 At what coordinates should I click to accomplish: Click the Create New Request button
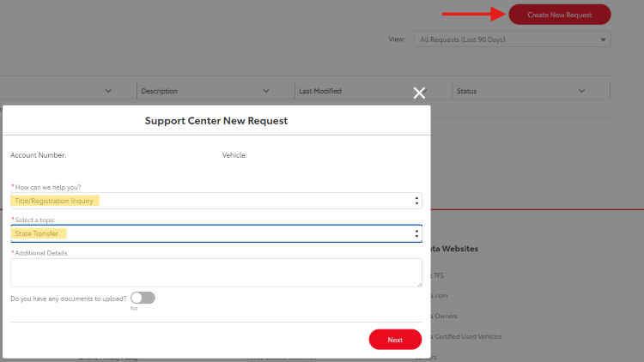point(559,15)
